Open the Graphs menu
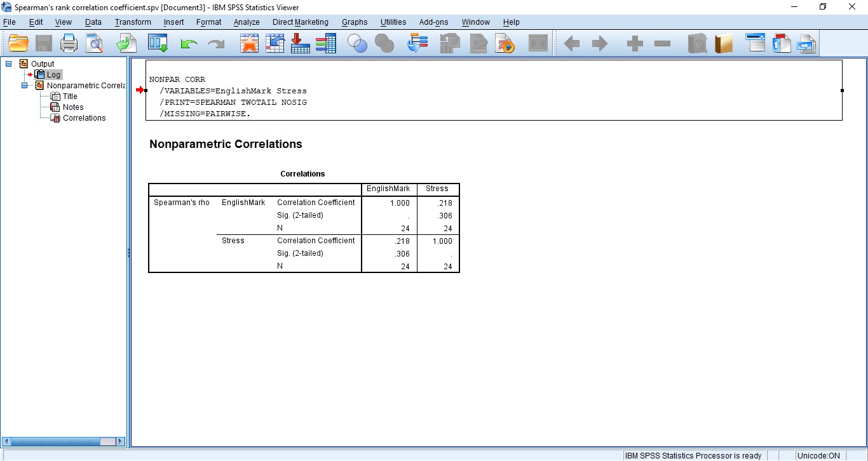The height and width of the screenshot is (461, 868). tap(355, 22)
